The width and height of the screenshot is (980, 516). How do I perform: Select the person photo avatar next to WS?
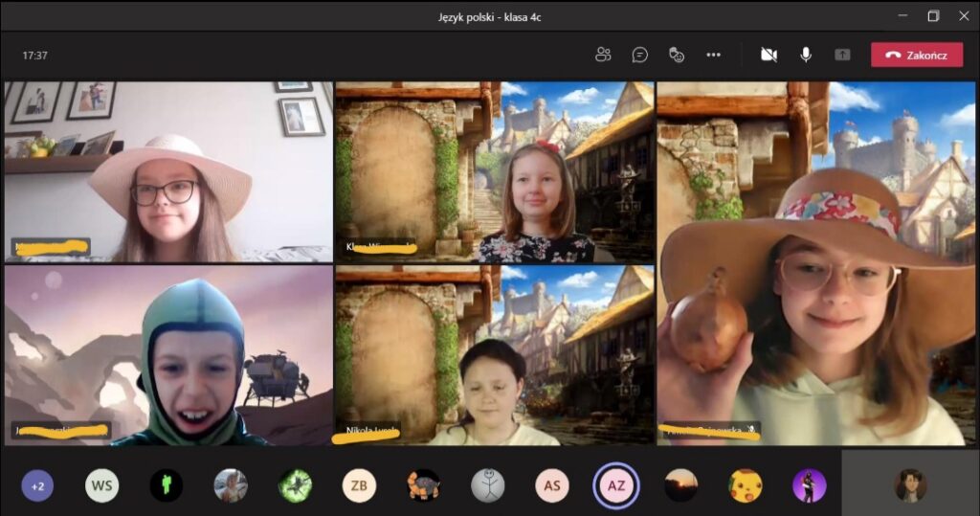click(x=231, y=486)
